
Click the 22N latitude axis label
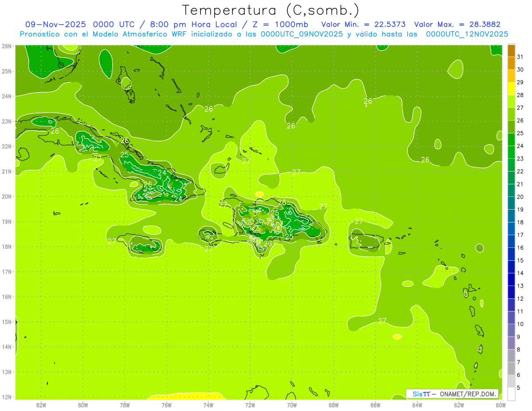7,146
